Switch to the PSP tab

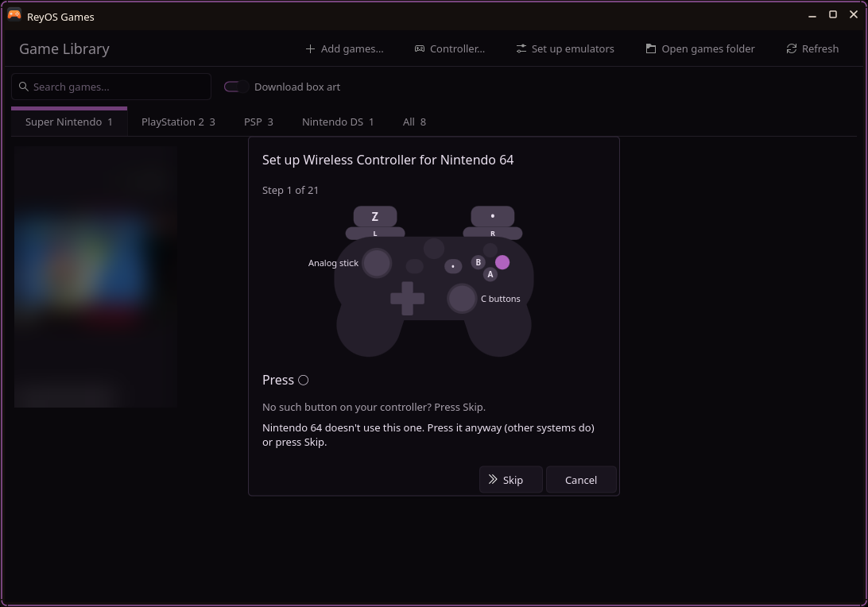[x=258, y=122]
